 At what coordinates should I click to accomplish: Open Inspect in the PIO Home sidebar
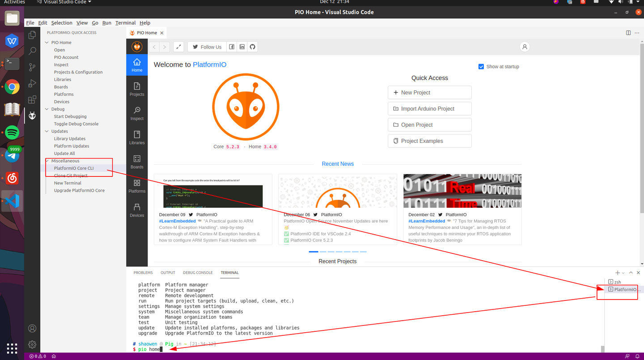click(x=137, y=114)
